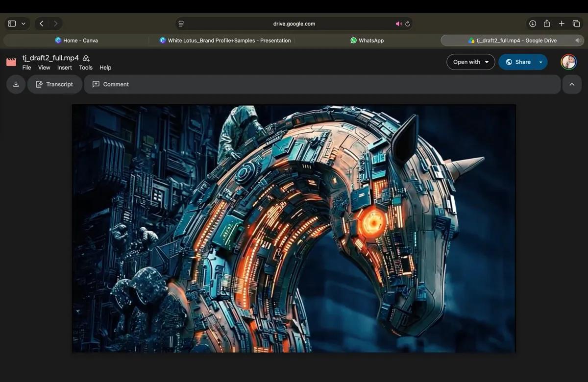Screen dimensions: 588x382
Task: Switch to the WhatsApp tab
Action: 367,41
